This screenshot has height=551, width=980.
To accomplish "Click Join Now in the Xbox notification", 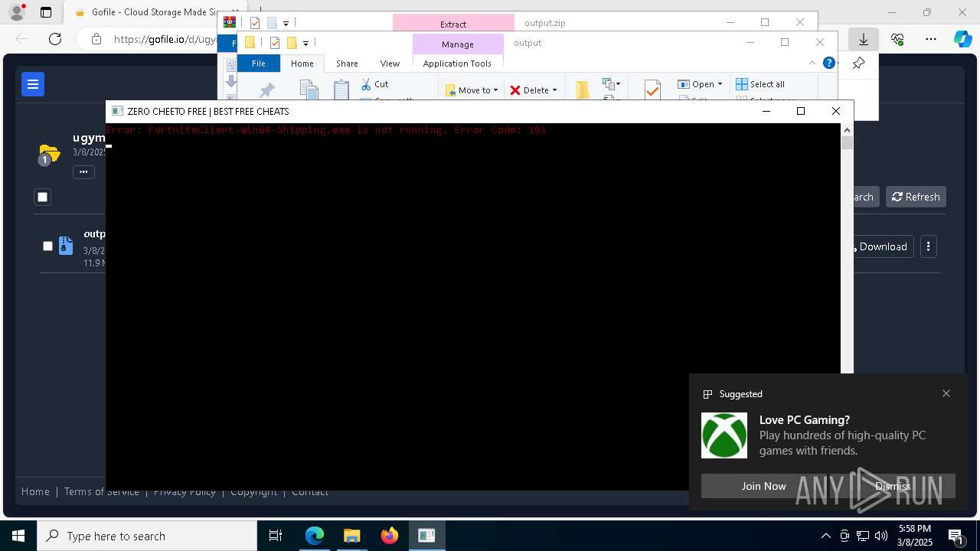I will click(763, 486).
